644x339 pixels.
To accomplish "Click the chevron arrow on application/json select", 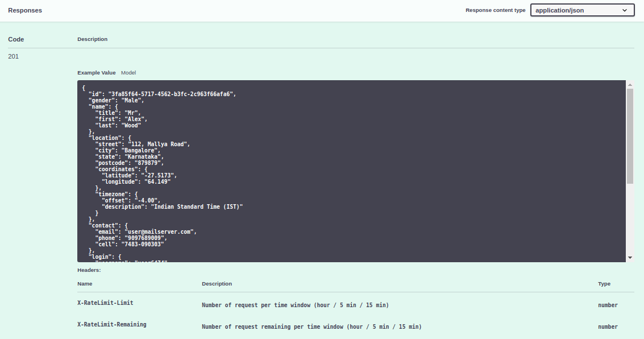I will pyautogui.click(x=625, y=10).
